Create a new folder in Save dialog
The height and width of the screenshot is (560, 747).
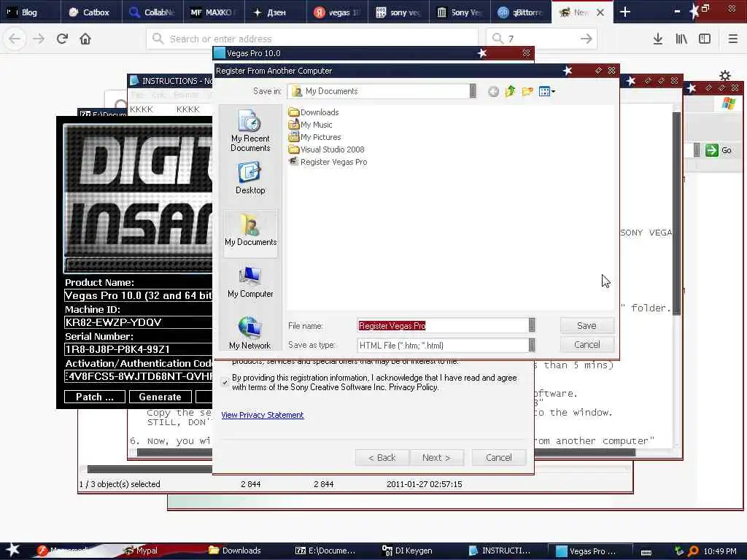527,91
